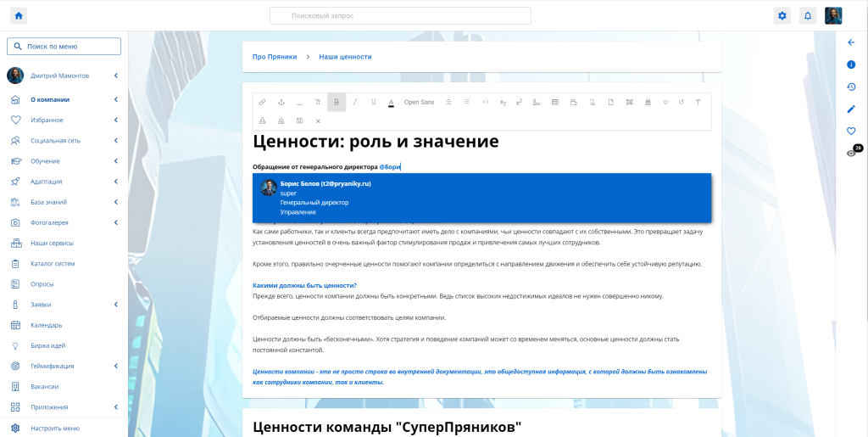Toggle underline formatting in the editor
This screenshot has height=437, width=868.
(373, 102)
